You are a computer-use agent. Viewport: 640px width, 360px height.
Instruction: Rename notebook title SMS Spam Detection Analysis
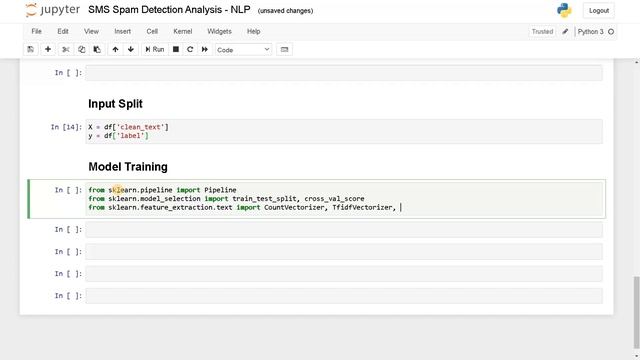coord(169,10)
